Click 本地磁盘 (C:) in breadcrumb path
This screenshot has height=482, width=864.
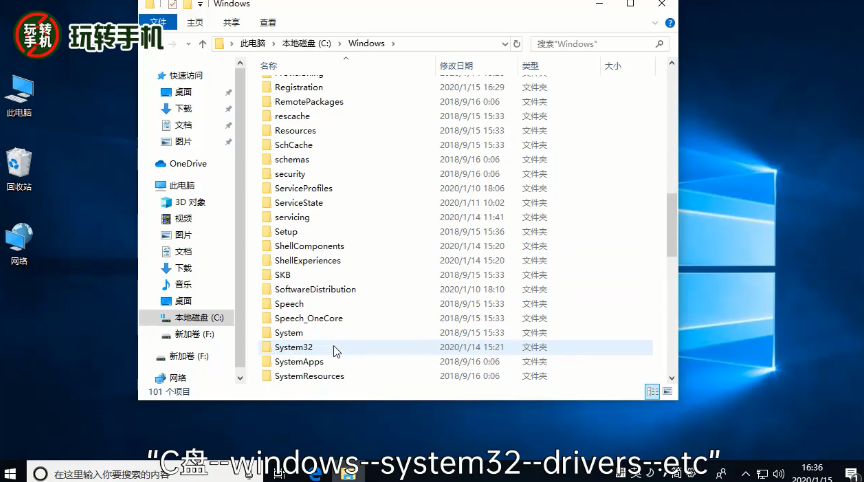[x=306, y=44]
